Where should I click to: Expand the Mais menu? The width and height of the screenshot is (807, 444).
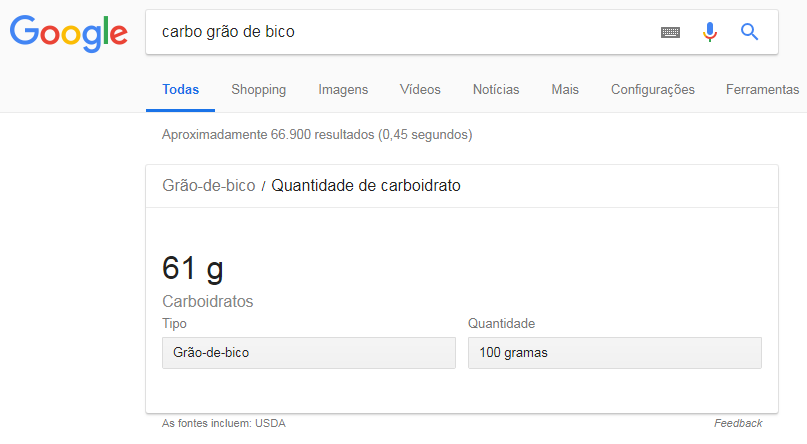565,90
